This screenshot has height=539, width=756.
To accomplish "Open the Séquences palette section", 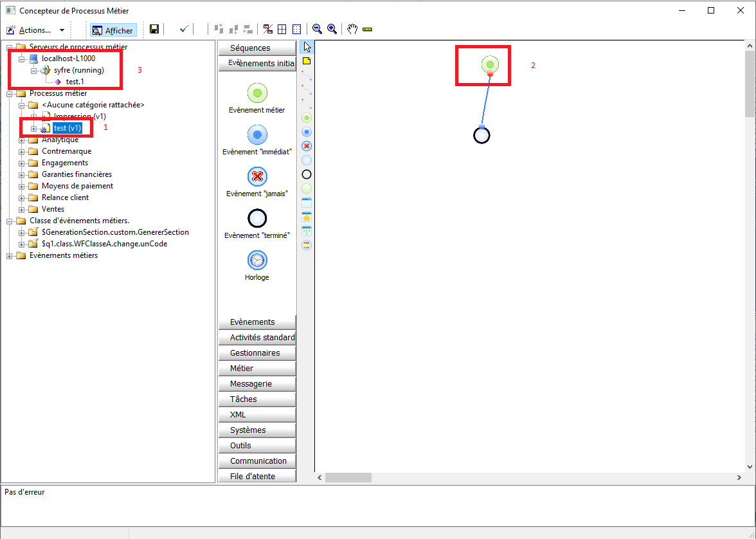I will pyautogui.click(x=257, y=48).
